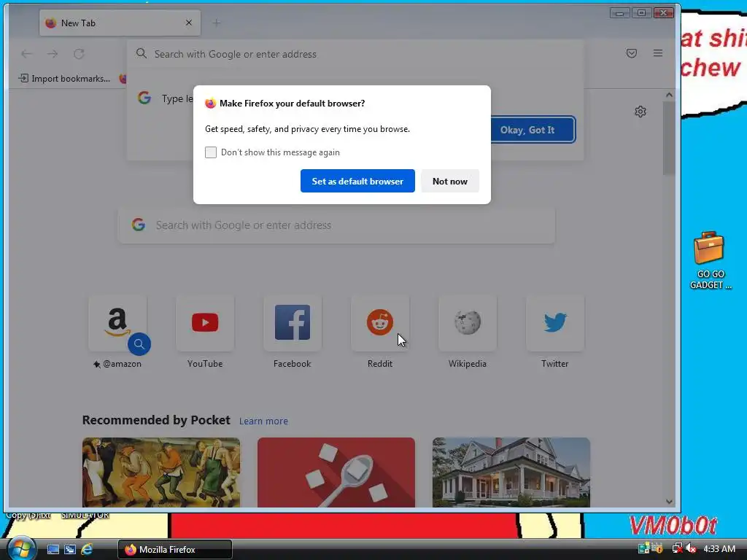Image resolution: width=747 pixels, height=560 pixels.
Task: Click the address bar search field
Action: 355,54
